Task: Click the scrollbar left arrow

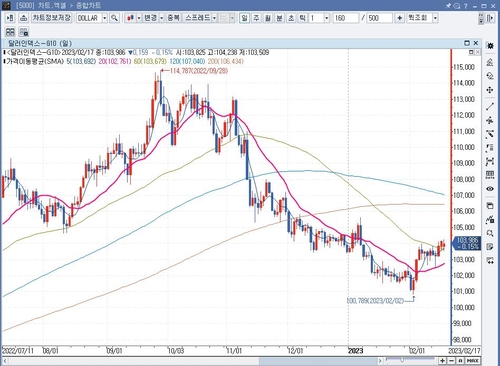Action: (5, 361)
